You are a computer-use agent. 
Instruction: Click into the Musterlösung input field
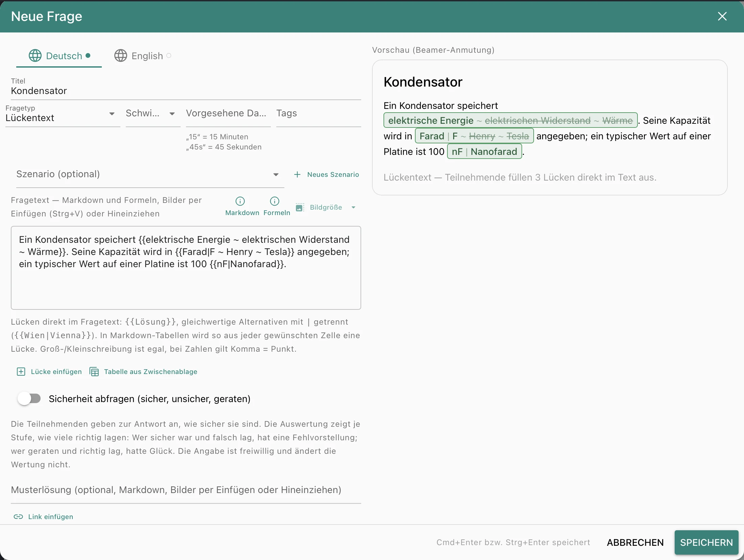pyautogui.click(x=186, y=490)
